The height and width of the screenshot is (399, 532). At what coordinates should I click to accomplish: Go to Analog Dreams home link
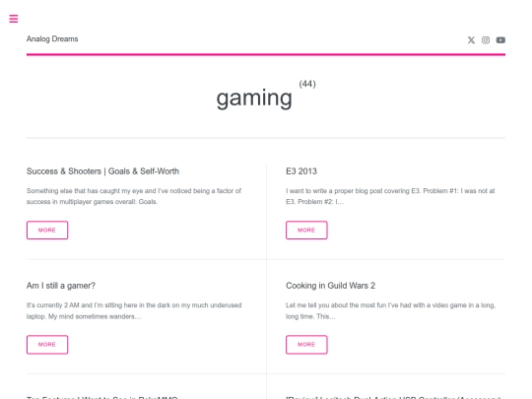tap(52, 39)
